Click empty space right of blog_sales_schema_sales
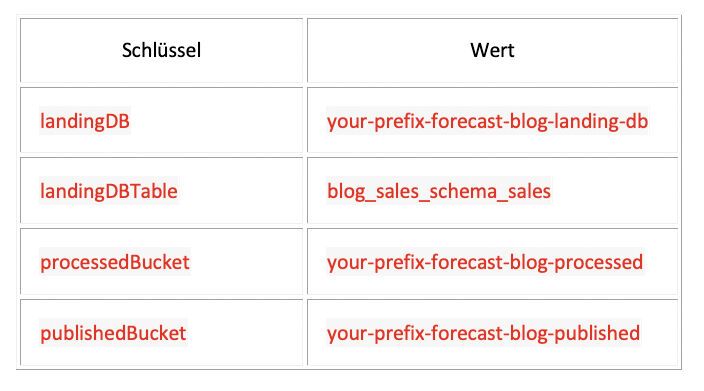Image resolution: width=704 pixels, height=391 pixels. 613,191
